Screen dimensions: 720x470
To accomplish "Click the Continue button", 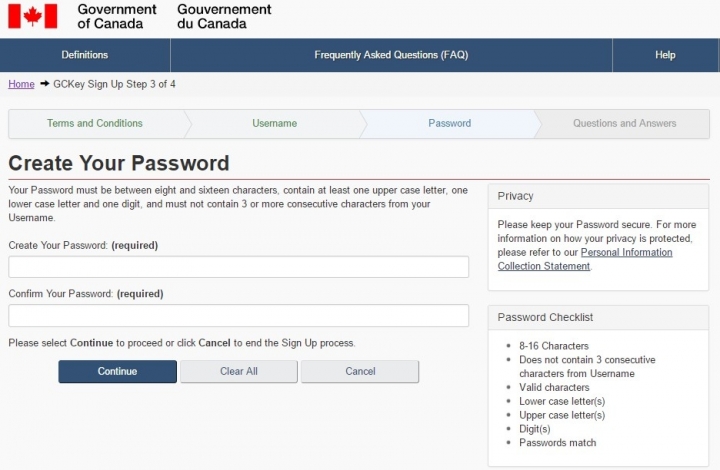I will click(118, 371).
